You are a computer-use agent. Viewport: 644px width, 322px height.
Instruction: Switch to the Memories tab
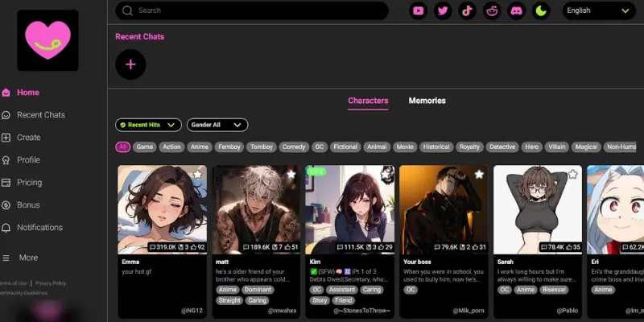point(427,101)
